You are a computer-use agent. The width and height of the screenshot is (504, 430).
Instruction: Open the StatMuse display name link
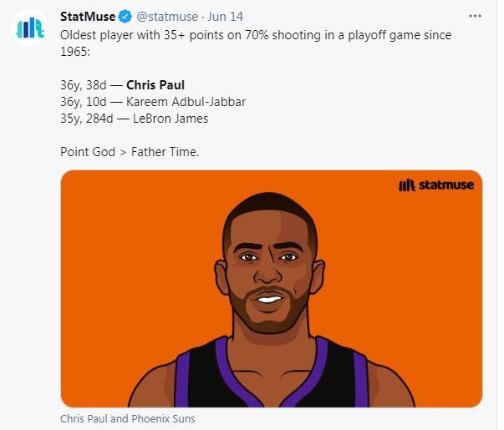tap(88, 17)
